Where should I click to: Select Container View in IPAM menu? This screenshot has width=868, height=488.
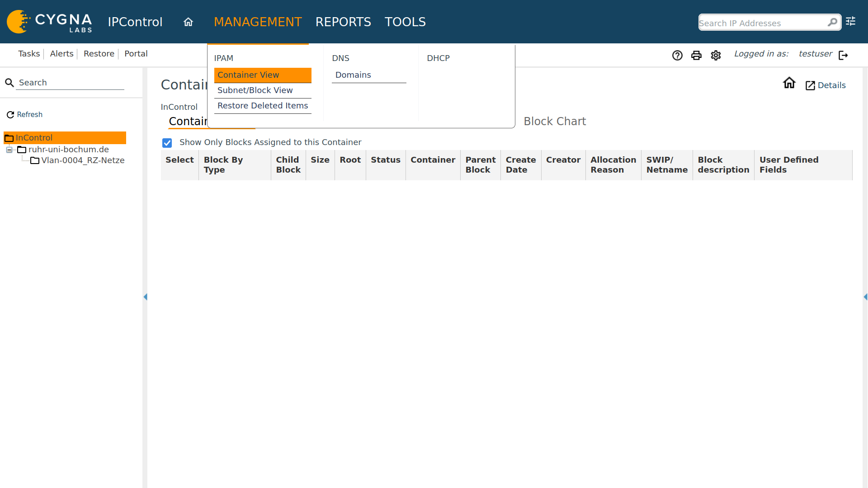(263, 75)
